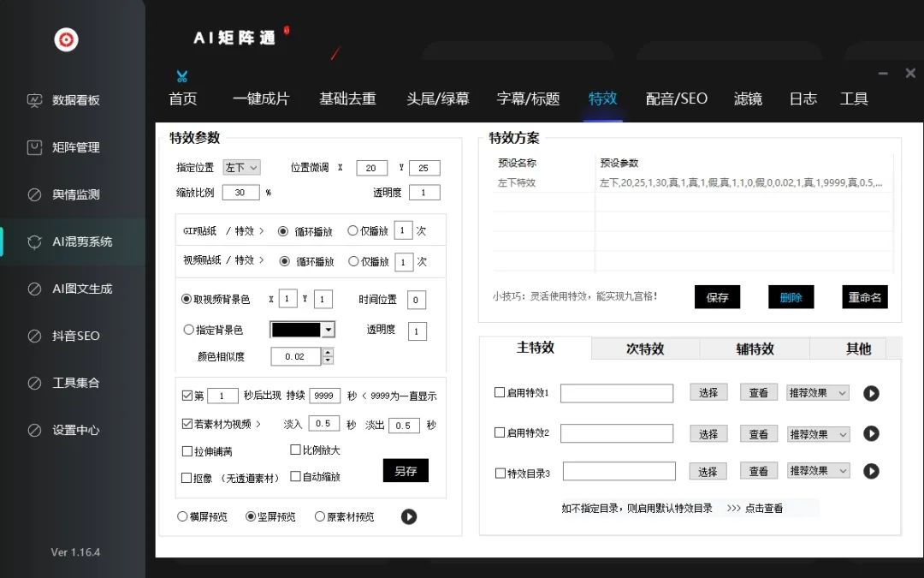Enable 抠像 checkbox
The image size is (924, 578).
[x=187, y=478]
